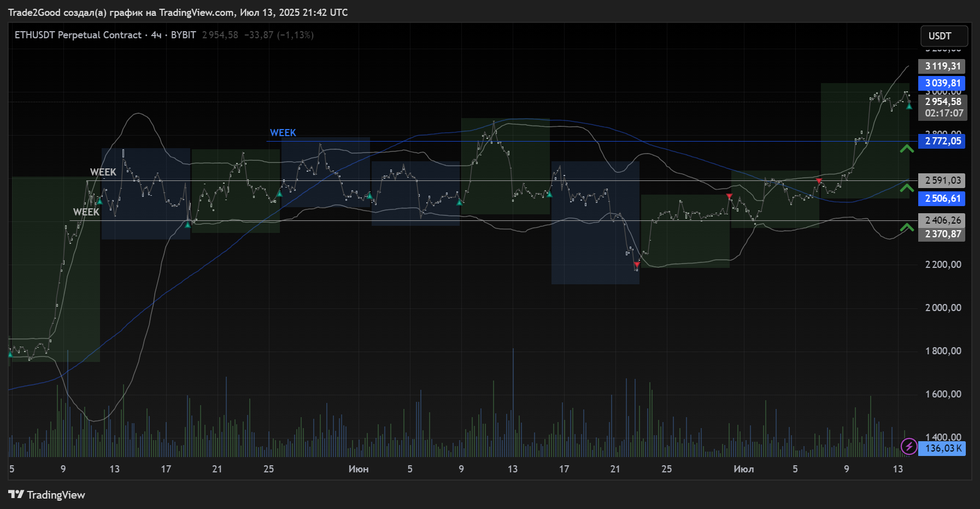Click the purple lightning bolt icon
This screenshot has height=509, width=980.
click(x=908, y=447)
